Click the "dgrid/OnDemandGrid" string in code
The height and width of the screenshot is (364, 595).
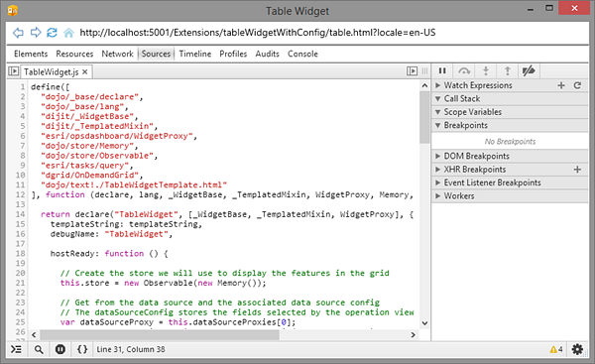90,176
